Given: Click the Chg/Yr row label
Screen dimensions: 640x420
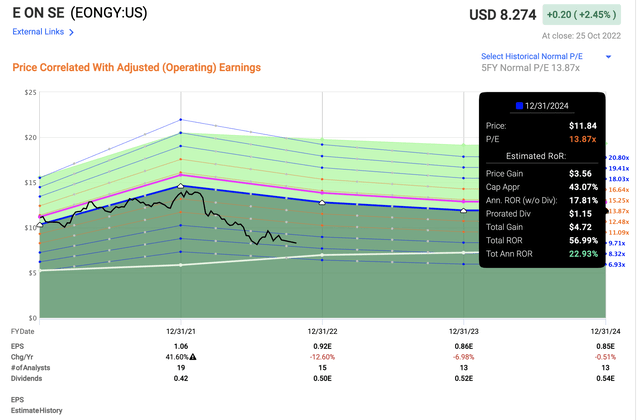Looking at the screenshot, I should (x=22, y=357).
